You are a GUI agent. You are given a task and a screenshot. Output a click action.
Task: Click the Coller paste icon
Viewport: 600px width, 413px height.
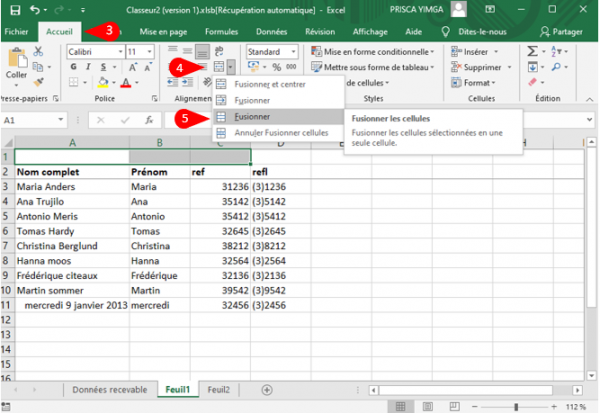click(x=17, y=59)
